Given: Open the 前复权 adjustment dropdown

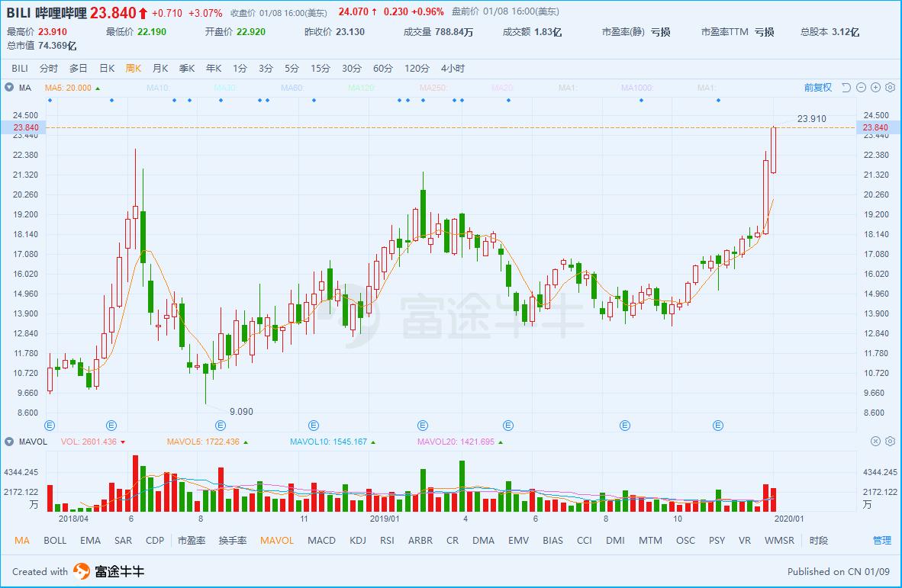Looking at the screenshot, I should pyautogui.click(x=817, y=88).
